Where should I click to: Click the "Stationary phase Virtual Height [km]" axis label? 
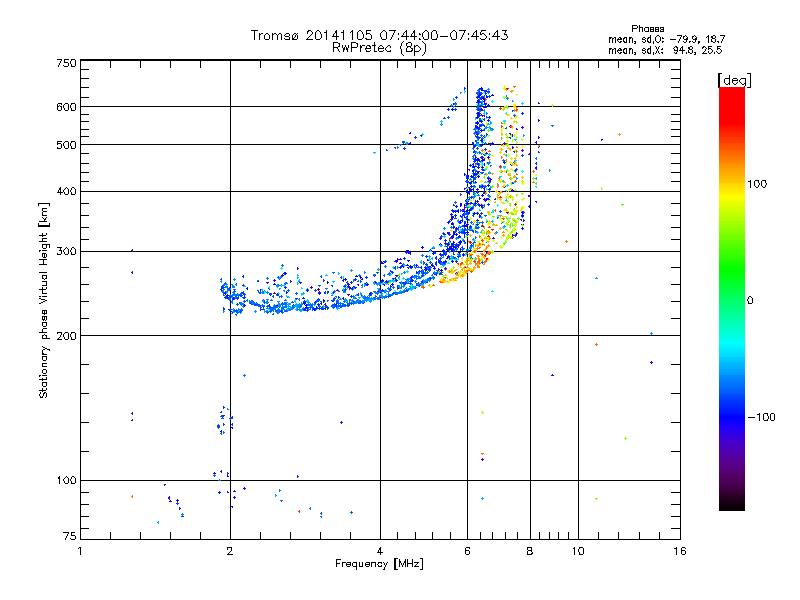point(44,300)
